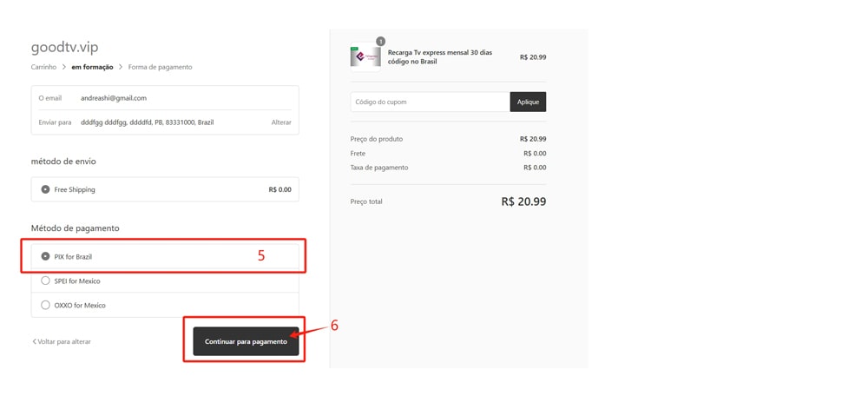Open the Recarga Tv express product thumbnail
Viewport: 868px width, 396px height.
pos(365,57)
